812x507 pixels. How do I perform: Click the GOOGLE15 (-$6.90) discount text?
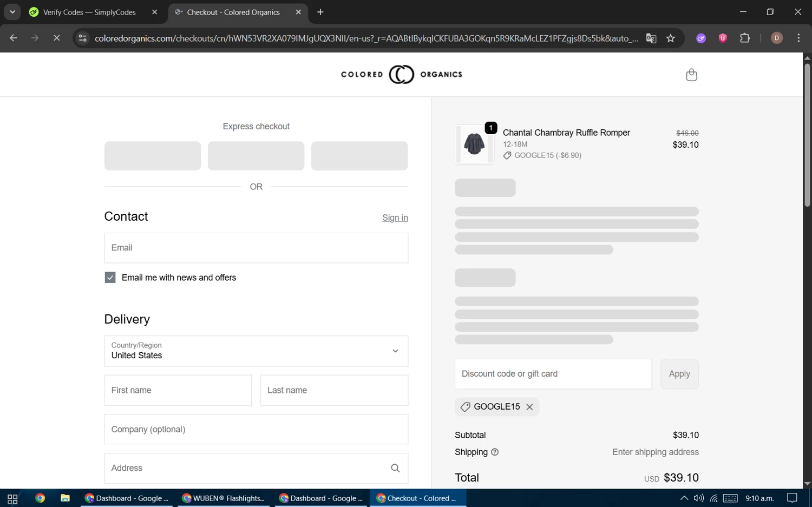coord(548,155)
